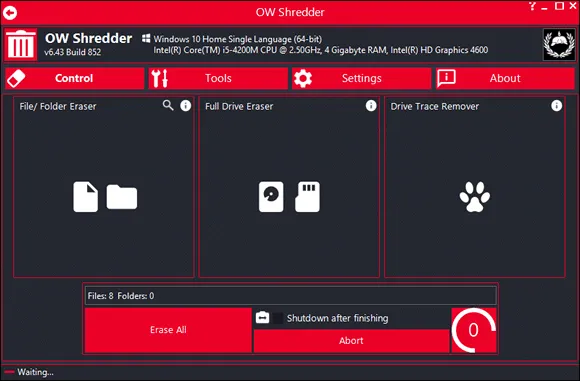Click the circular progress counter showing 0
This screenshot has height=381, width=580.
(x=474, y=330)
